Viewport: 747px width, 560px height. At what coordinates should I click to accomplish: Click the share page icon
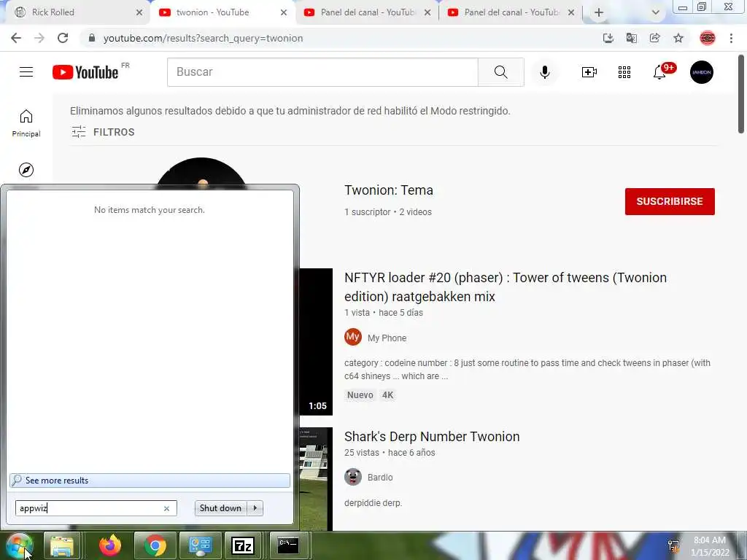tap(655, 38)
